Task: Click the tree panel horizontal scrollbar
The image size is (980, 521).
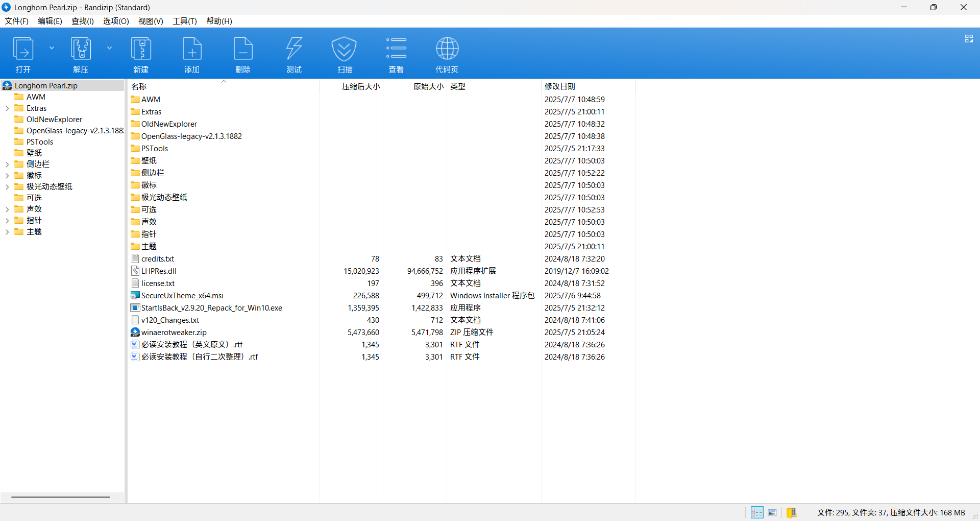Action: point(61,497)
